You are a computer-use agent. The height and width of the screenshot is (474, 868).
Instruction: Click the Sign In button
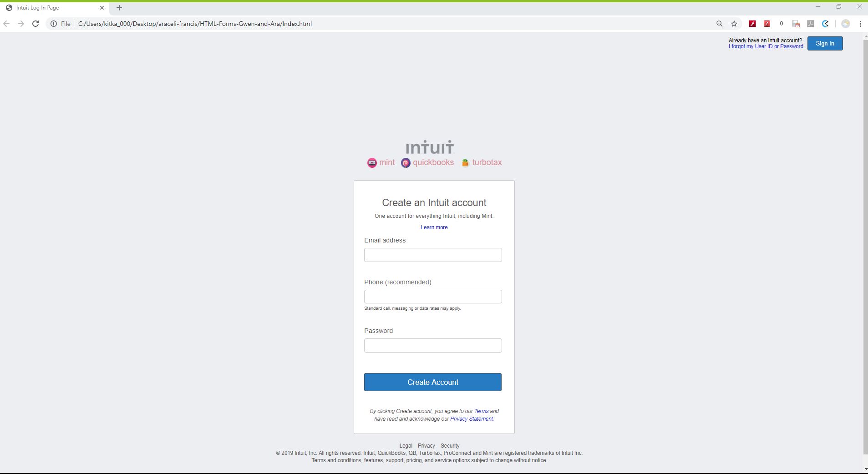click(x=825, y=43)
